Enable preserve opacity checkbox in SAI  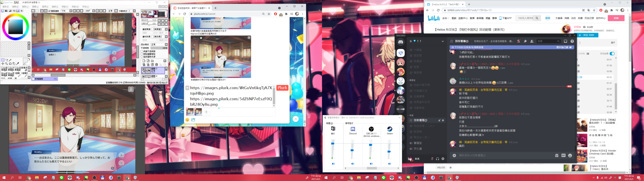pos(142,51)
